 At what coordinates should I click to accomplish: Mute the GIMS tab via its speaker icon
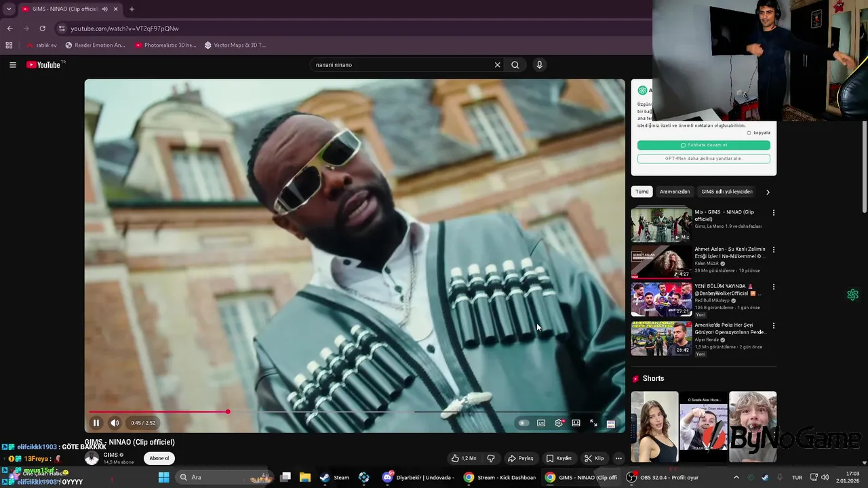104,9
